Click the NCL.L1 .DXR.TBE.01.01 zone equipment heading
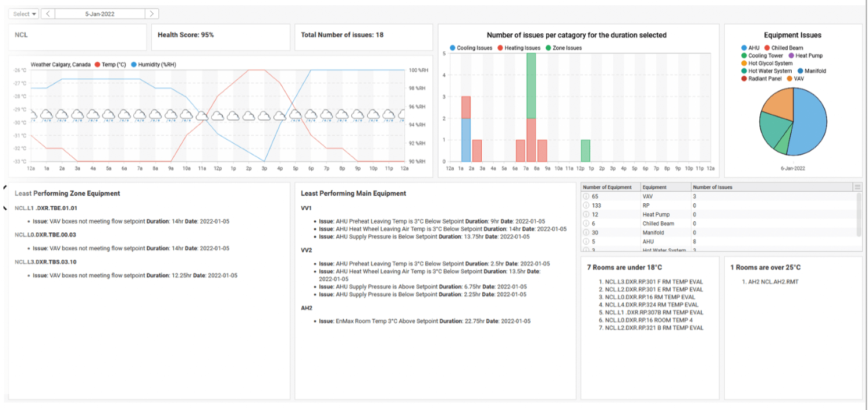The image size is (868, 410). tap(46, 208)
